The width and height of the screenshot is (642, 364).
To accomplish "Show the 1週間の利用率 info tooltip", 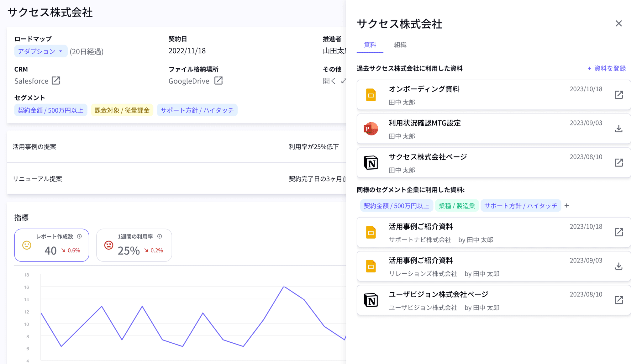I will (160, 236).
